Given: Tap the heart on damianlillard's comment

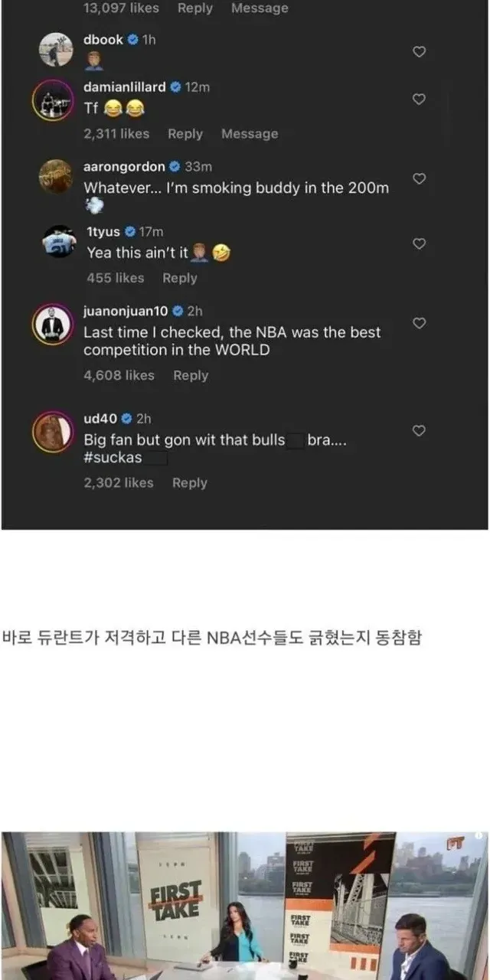Looking at the screenshot, I should (419, 100).
